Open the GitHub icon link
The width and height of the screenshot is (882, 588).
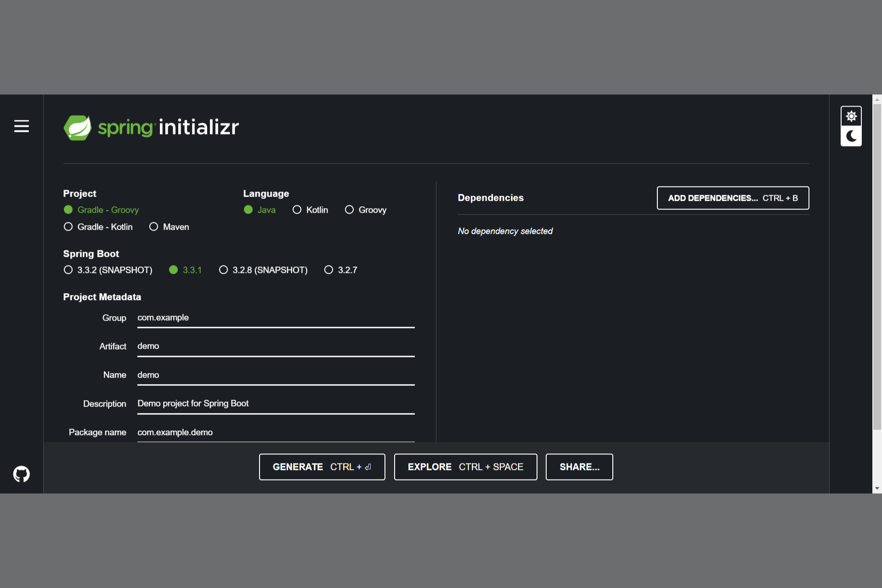click(21, 474)
